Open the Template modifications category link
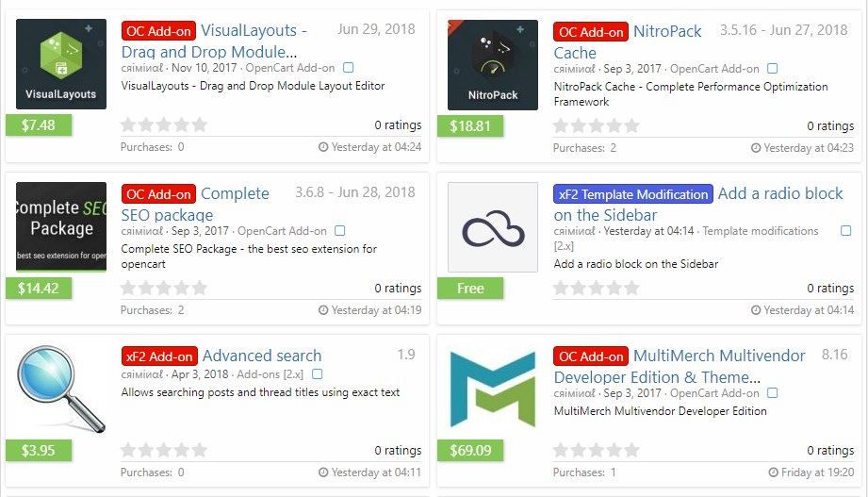 tap(761, 231)
